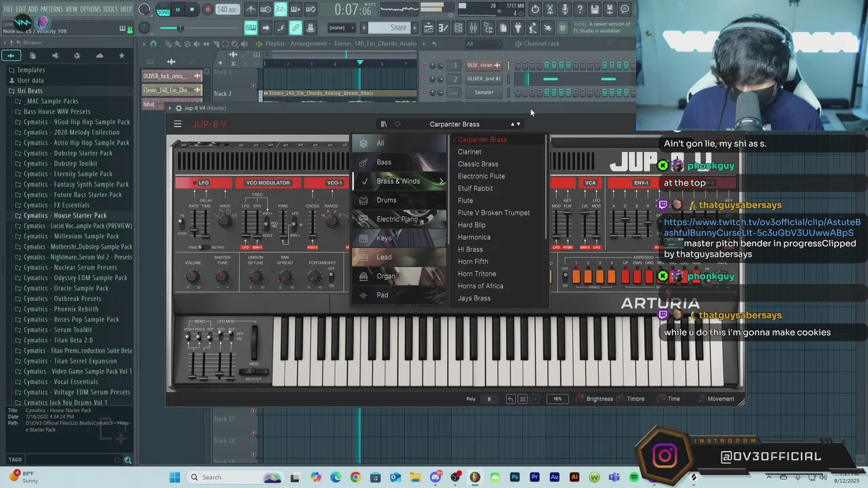Expand the User data folder
This screenshot has width=868, height=488.
point(31,80)
